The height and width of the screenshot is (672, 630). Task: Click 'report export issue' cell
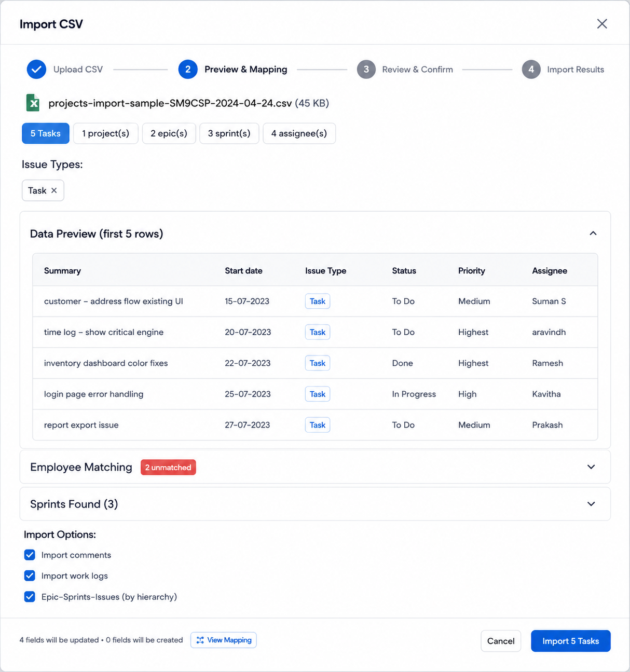tap(81, 425)
